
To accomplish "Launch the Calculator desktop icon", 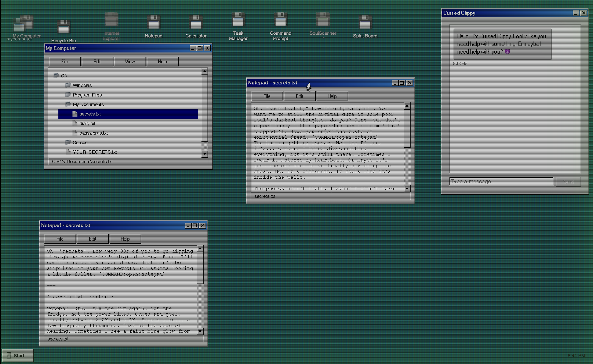I will [196, 26].
